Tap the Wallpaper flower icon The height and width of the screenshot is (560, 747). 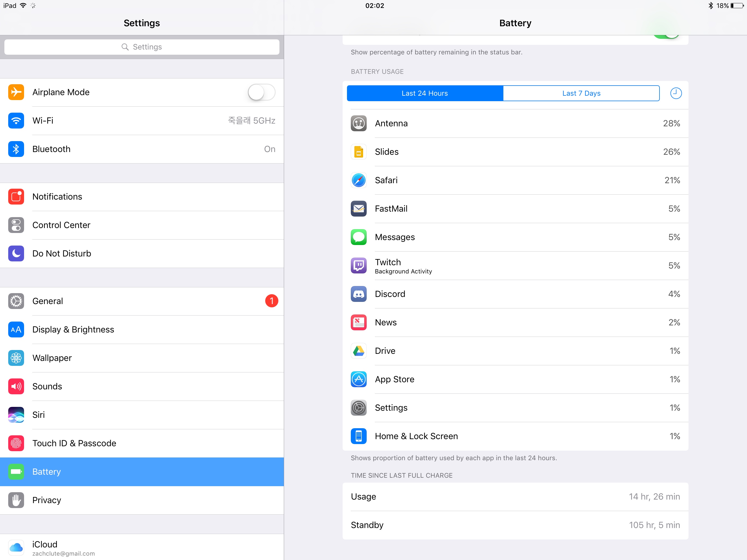point(16,358)
